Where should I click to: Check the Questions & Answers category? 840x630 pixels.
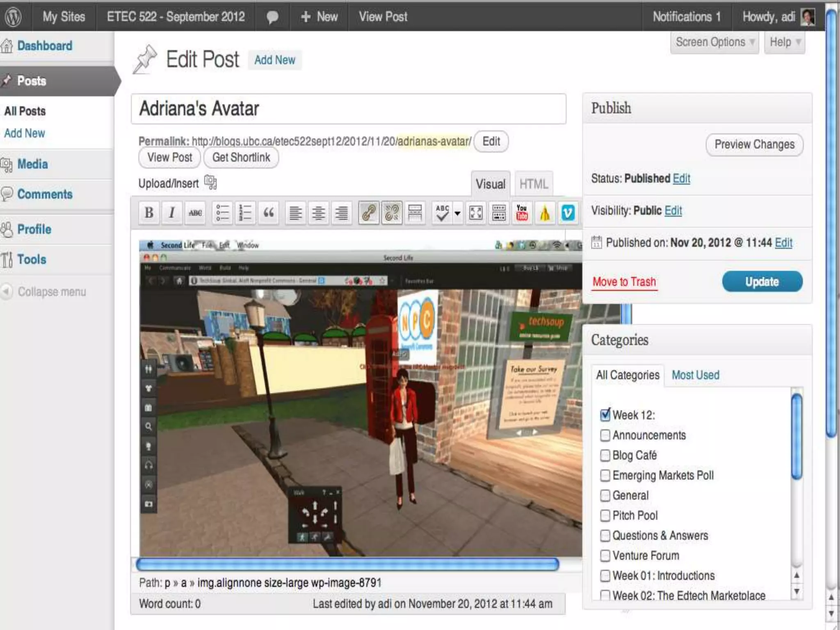point(605,535)
